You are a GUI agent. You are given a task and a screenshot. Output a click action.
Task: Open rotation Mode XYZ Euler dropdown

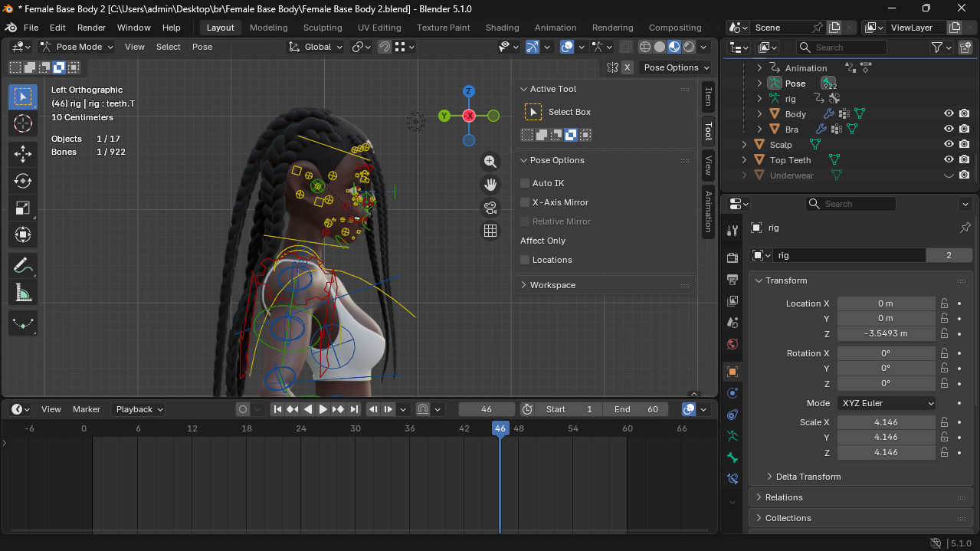coord(886,403)
